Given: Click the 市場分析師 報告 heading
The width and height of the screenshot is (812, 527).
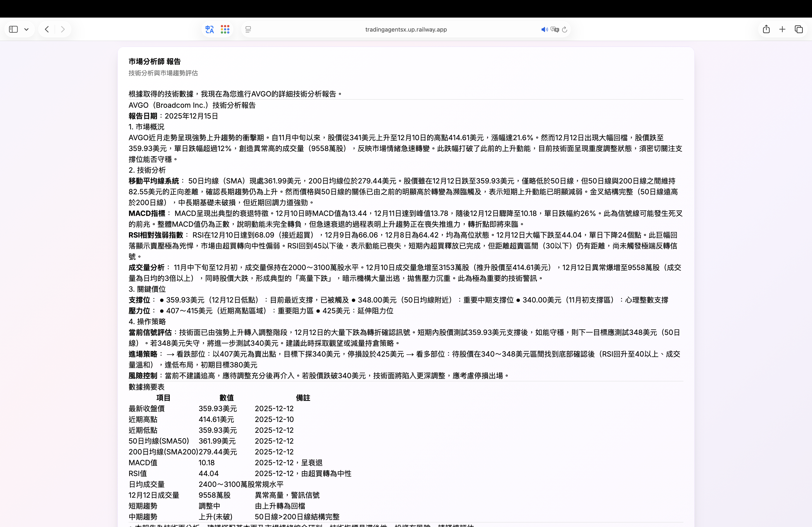Looking at the screenshot, I should [155, 61].
